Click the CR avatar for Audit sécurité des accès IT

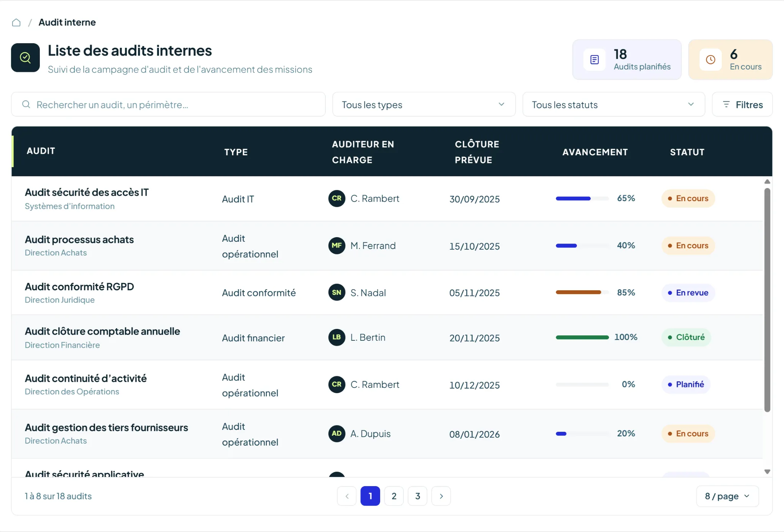[337, 198]
